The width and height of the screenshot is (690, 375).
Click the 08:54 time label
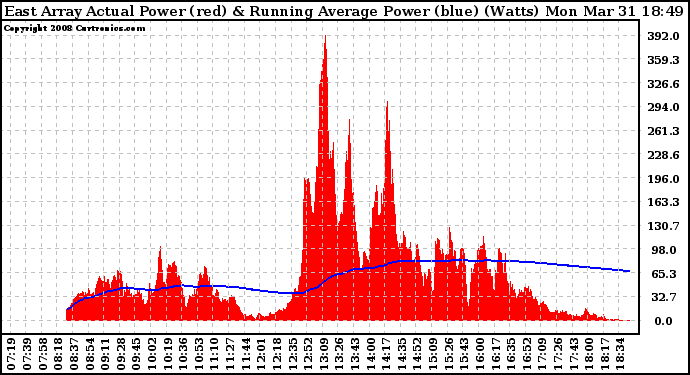click(x=90, y=354)
